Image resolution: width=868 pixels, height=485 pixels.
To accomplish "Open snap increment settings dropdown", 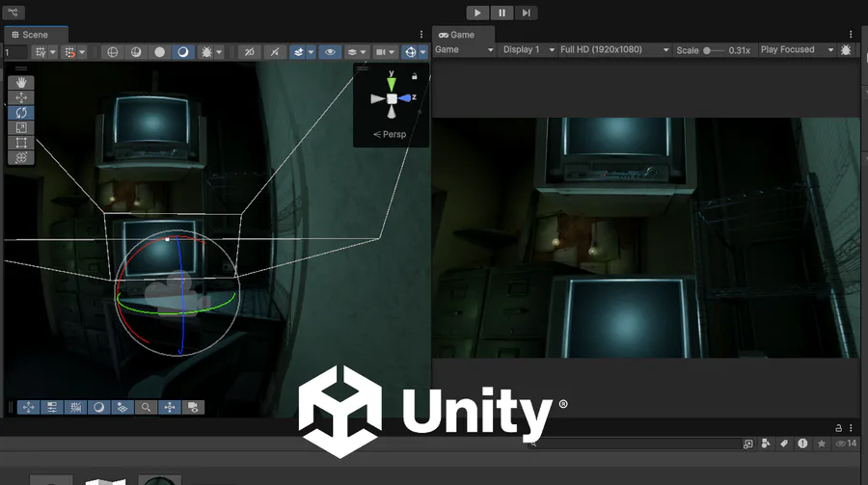I will click(x=82, y=52).
